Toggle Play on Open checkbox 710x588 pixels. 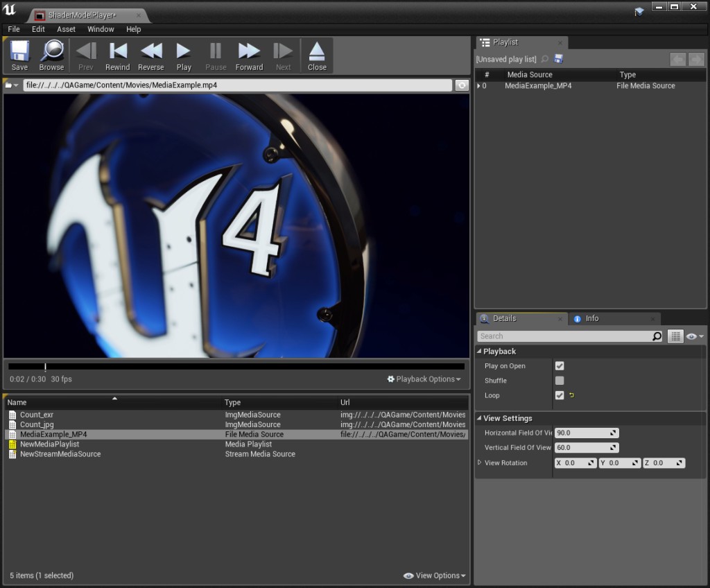click(x=560, y=366)
